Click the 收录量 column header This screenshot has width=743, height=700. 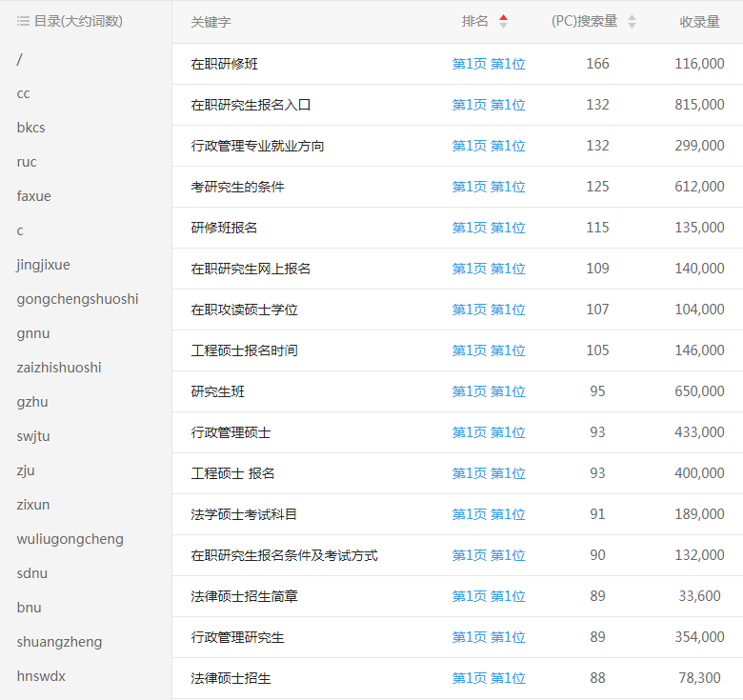699,22
